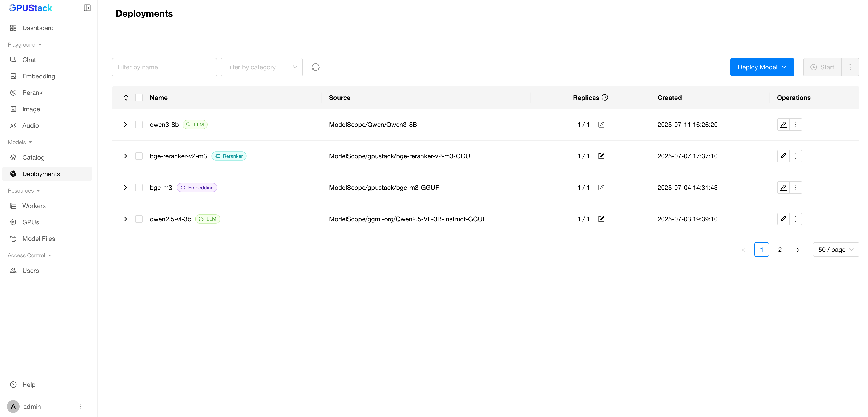Tick the checkbox for bge-reranker-v2-m3
Image resolution: width=868 pixels, height=417 pixels.
139,156
